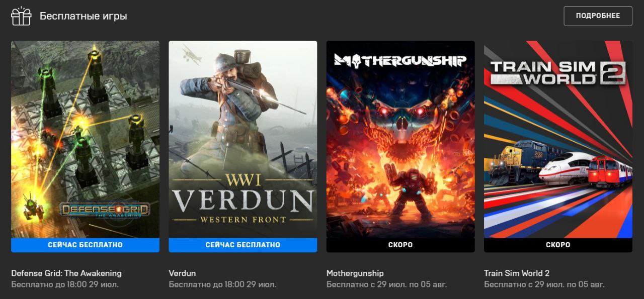
Task: Click the Mothergunship logo text on poster
Action: point(400,61)
